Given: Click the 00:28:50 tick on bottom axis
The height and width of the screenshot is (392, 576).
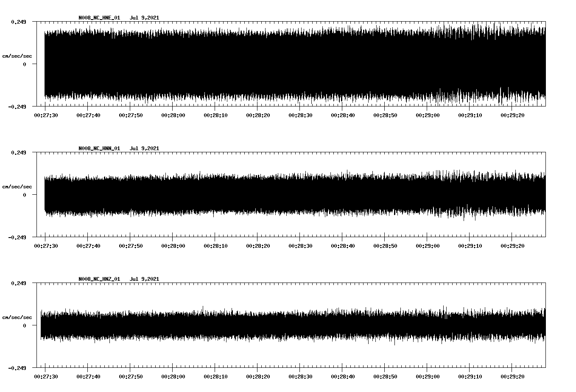Looking at the screenshot, I should click(384, 376).
